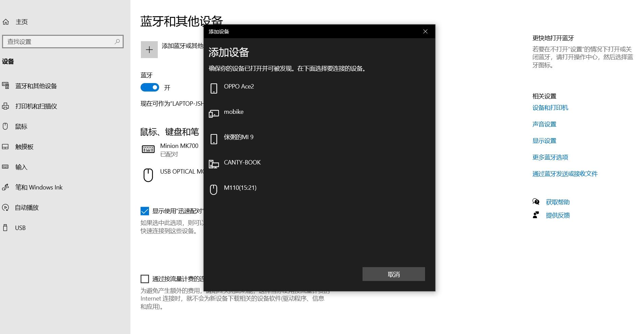Select the M110(15:21) mouse device
The width and height of the screenshot is (644, 334).
240,188
